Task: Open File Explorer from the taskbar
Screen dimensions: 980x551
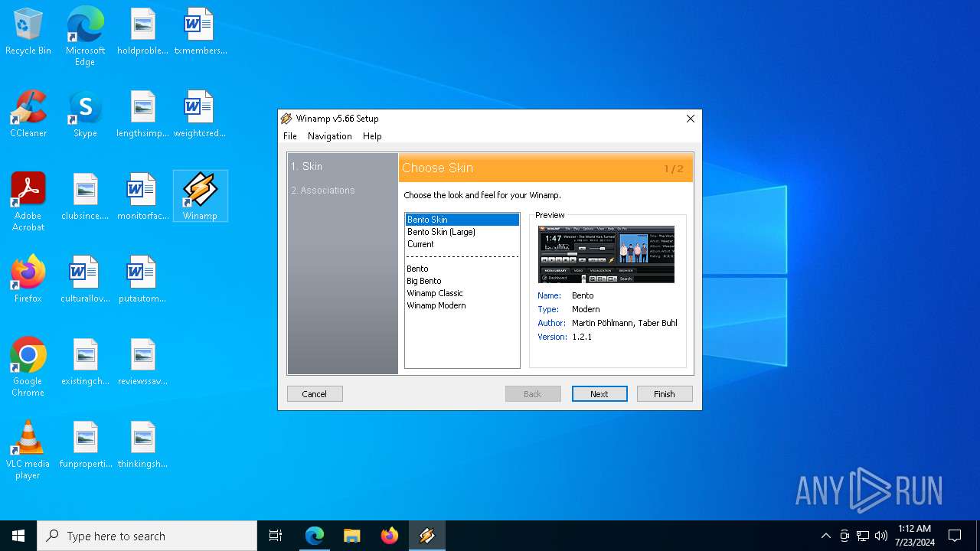Action: coord(352,536)
